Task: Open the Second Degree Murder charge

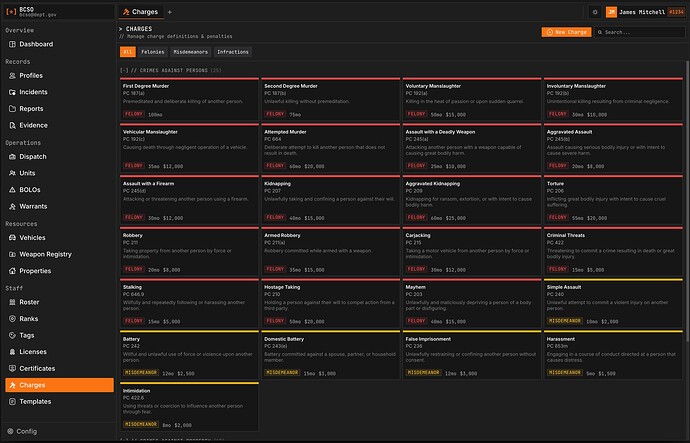Action: point(330,99)
